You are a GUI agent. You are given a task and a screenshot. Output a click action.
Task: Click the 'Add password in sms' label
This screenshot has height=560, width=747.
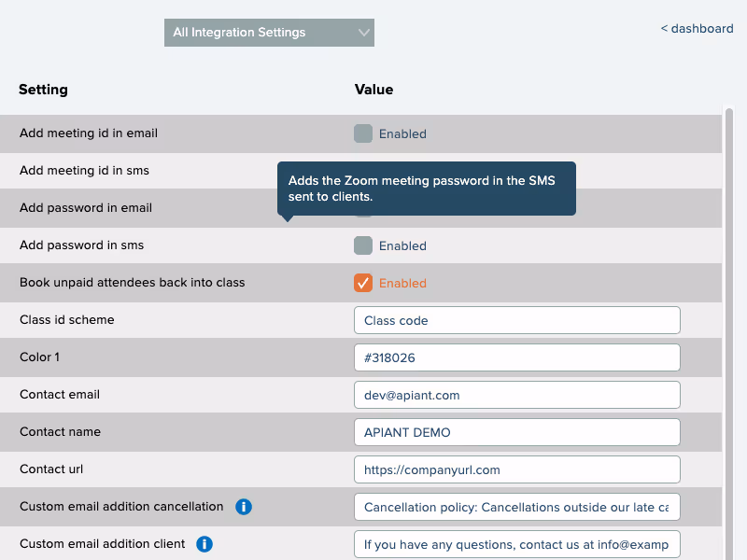[x=81, y=245]
